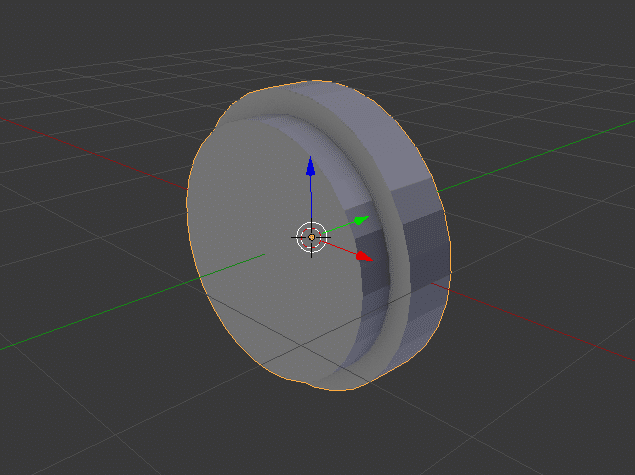Image resolution: width=635 pixels, height=475 pixels.
Task: Click the orange origin dot at gizmo center
Action: coord(311,238)
